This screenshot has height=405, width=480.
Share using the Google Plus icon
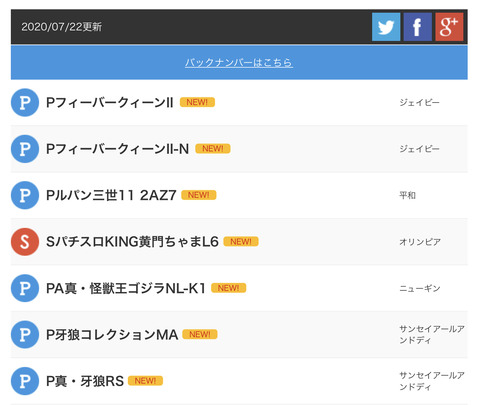click(x=449, y=27)
